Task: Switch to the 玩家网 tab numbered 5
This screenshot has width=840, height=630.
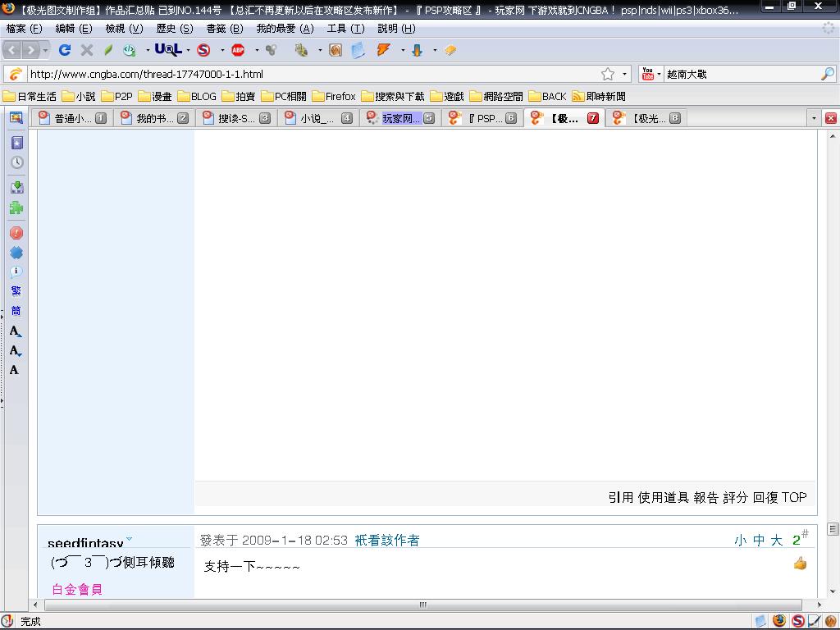Action: [400, 118]
